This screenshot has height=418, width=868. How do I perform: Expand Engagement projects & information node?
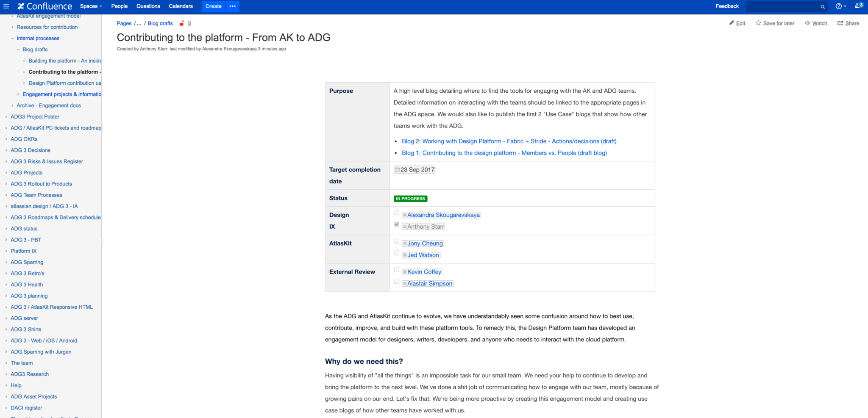(18, 94)
